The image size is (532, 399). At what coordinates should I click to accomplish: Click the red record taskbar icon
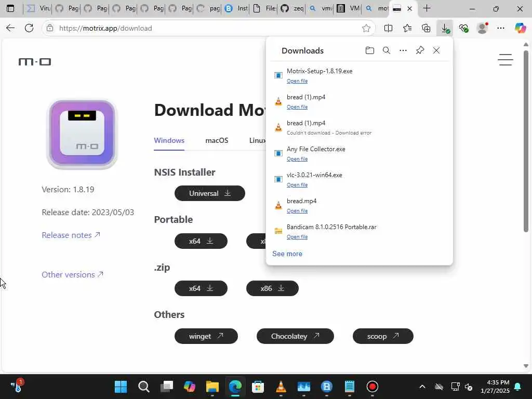(x=372, y=387)
